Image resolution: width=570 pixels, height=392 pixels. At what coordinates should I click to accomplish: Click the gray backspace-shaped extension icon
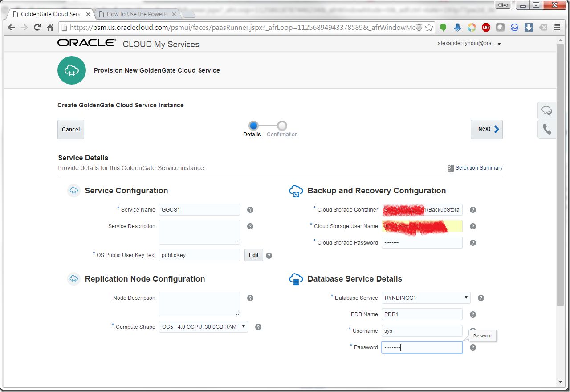tap(543, 28)
